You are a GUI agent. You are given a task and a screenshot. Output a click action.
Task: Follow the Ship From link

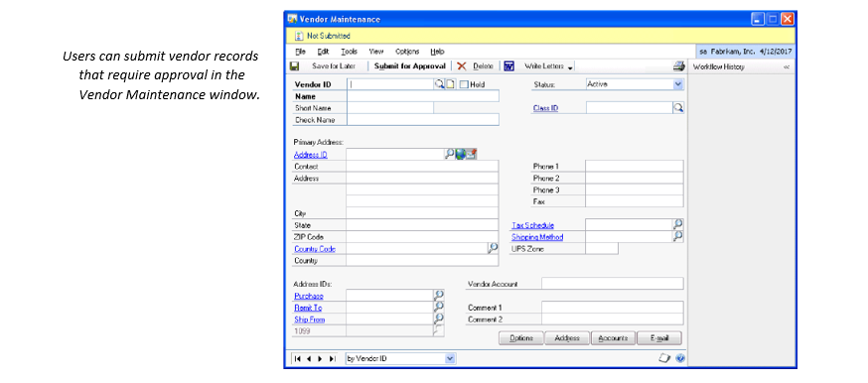tap(310, 319)
